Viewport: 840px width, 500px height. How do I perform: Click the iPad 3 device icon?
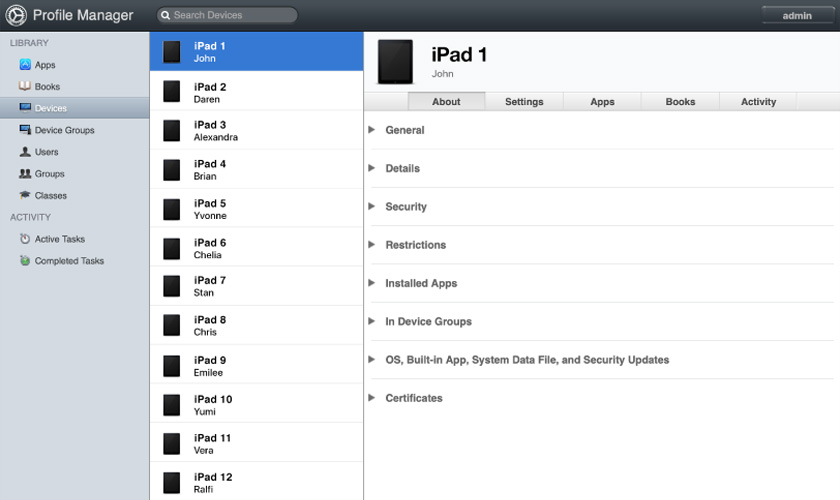pyautogui.click(x=171, y=131)
